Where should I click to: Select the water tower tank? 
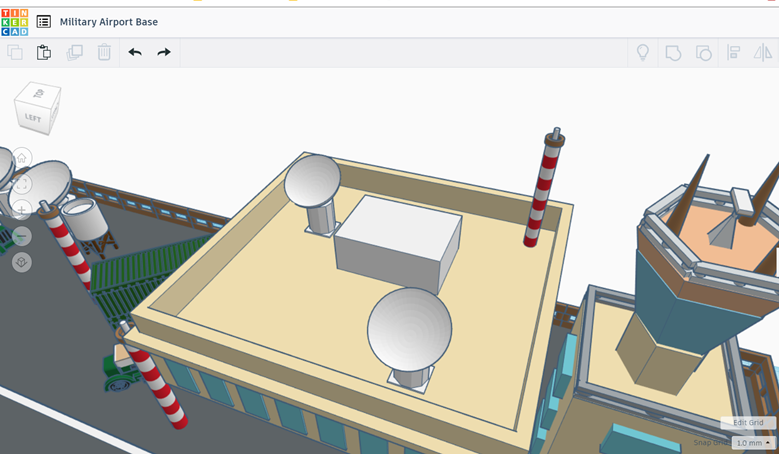click(x=85, y=219)
